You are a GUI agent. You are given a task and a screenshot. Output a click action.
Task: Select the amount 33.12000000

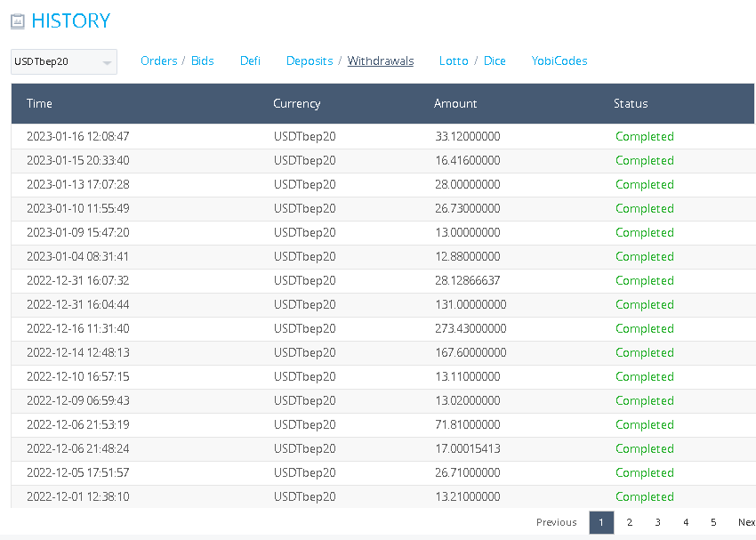click(x=468, y=136)
